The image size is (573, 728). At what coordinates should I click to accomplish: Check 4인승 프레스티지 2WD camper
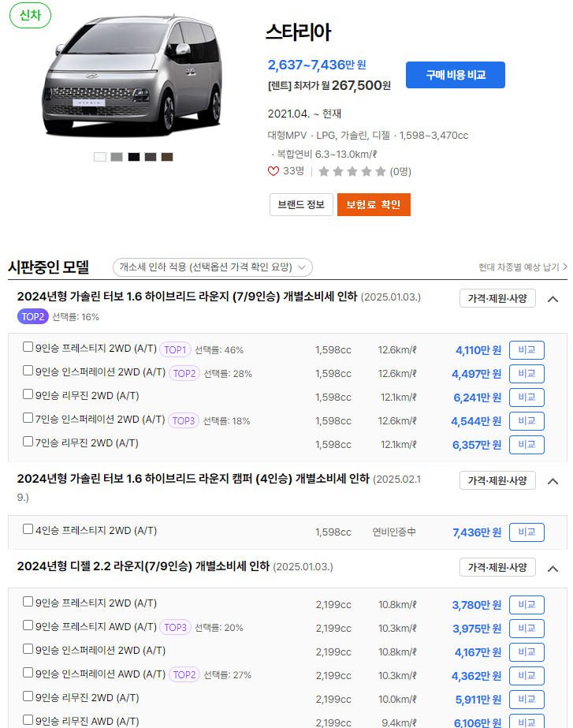28,528
